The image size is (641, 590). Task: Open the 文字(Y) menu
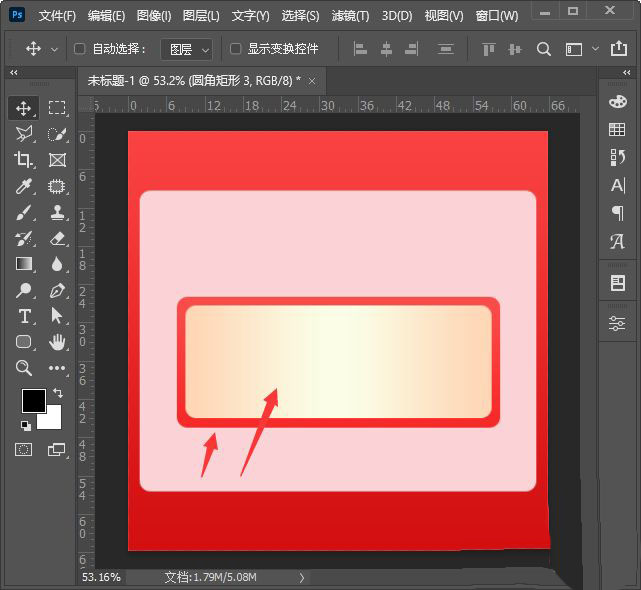(x=251, y=16)
